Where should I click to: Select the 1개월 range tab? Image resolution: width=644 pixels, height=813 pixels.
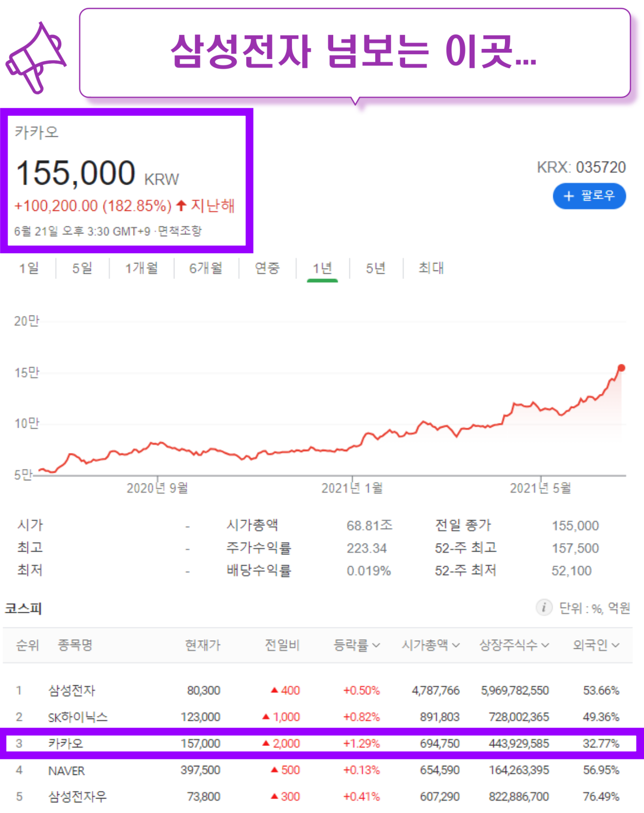(x=142, y=268)
